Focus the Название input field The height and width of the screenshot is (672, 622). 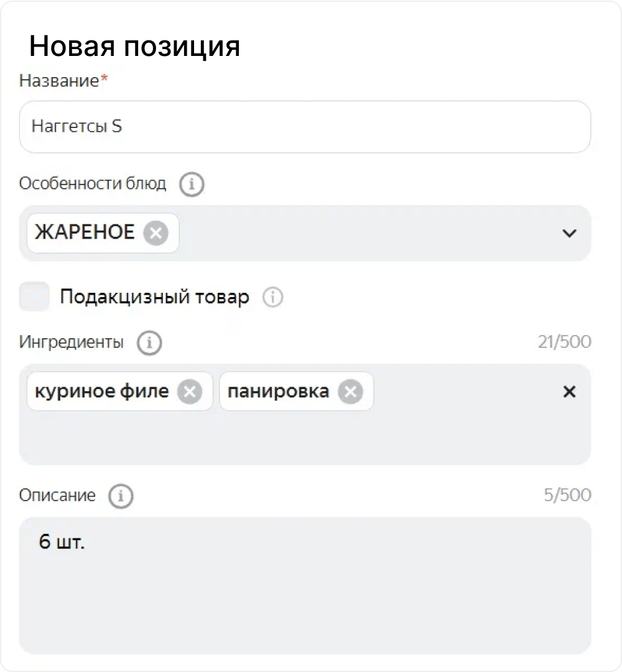tap(305, 127)
